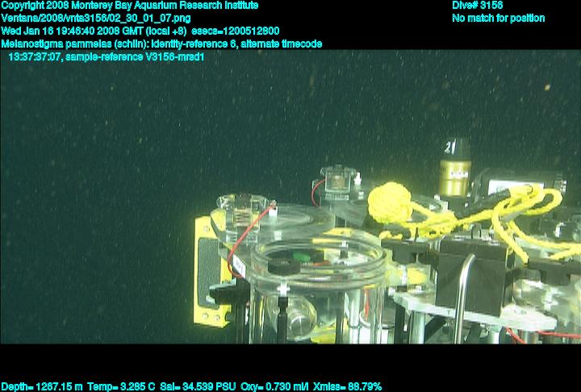Click the Monterey Bay Aquarium Research Institute copyright line
The width and height of the screenshot is (581, 392).
click(x=130, y=6)
